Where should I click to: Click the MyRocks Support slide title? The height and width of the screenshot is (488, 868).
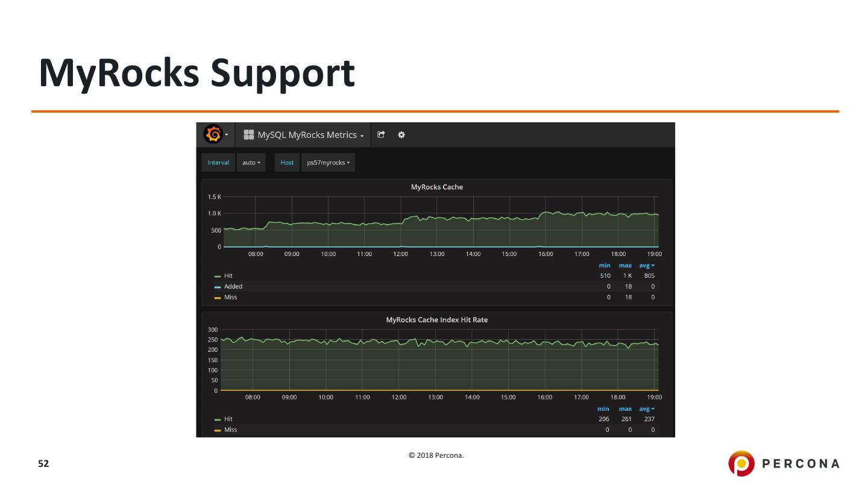tap(197, 74)
